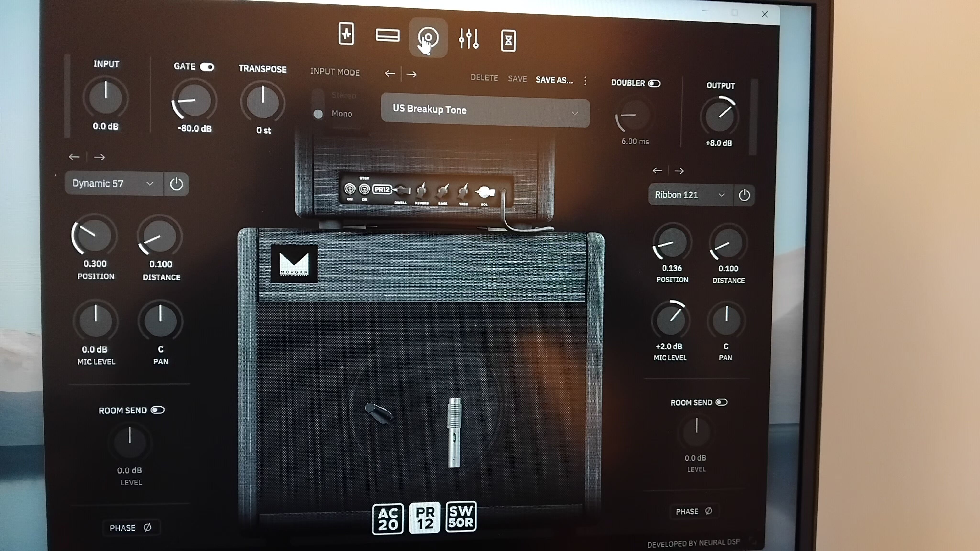Image resolution: width=980 pixels, height=551 pixels.
Task: Expand the US Breakup Tone preset dropdown
Action: click(x=574, y=113)
